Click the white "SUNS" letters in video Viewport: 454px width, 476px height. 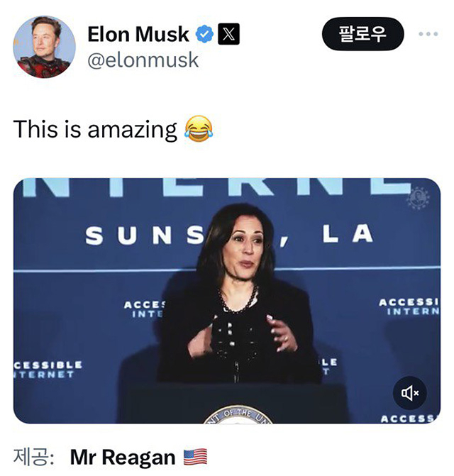click(x=145, y=236)
